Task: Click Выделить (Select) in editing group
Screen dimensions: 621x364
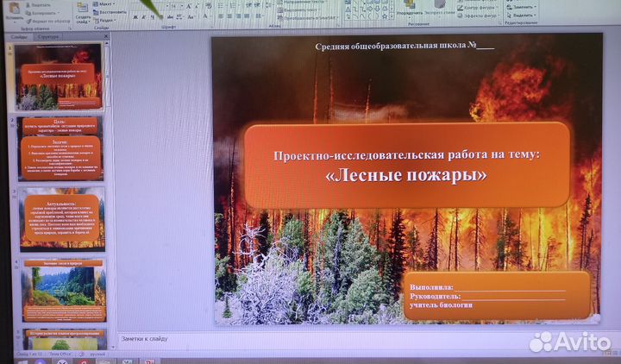Action: [x=521, y=15]
